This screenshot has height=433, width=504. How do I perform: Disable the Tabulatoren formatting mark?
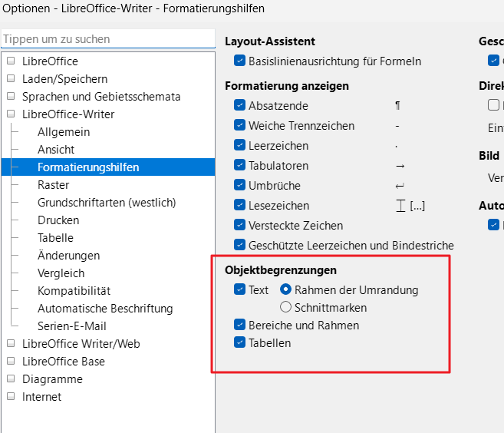pyautogui.click(x=240, y=166)
